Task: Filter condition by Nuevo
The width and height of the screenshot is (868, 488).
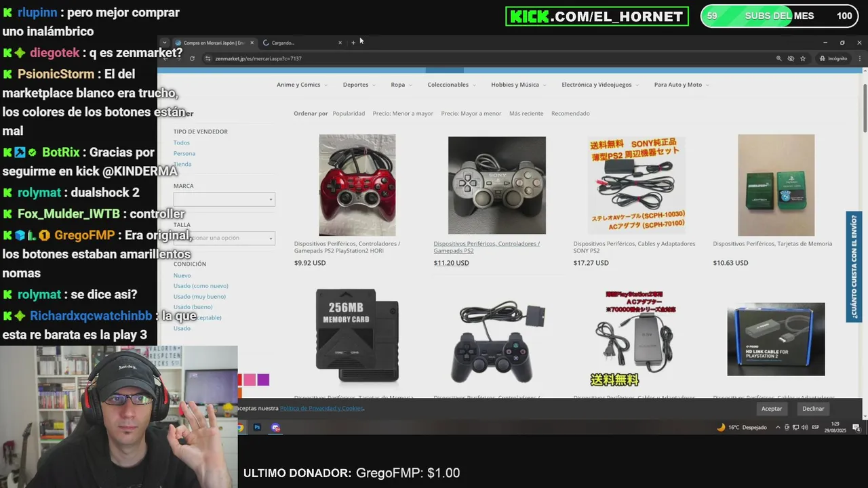Action: pos(182,275)
